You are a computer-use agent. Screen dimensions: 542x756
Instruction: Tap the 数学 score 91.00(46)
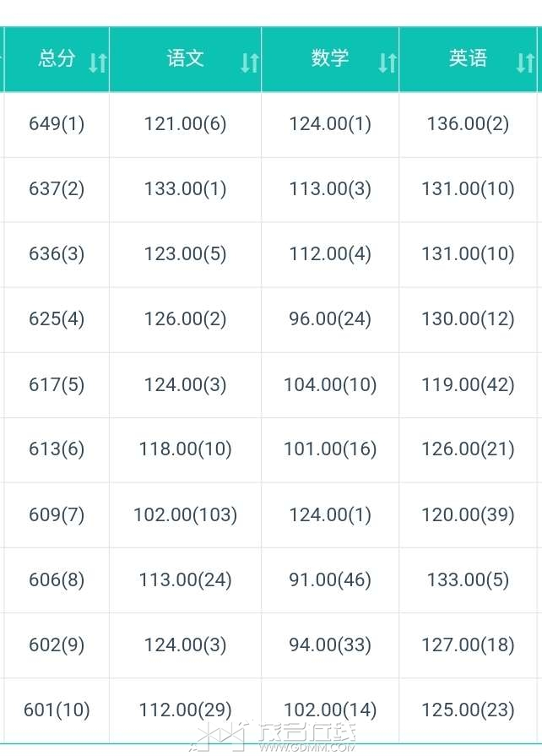click(330, 579)
